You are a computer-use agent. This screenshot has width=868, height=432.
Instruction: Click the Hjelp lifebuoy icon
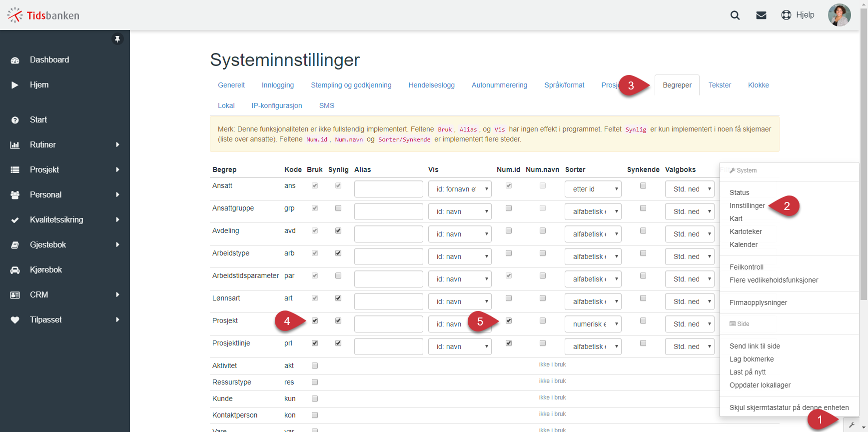[x=786, y=15]
